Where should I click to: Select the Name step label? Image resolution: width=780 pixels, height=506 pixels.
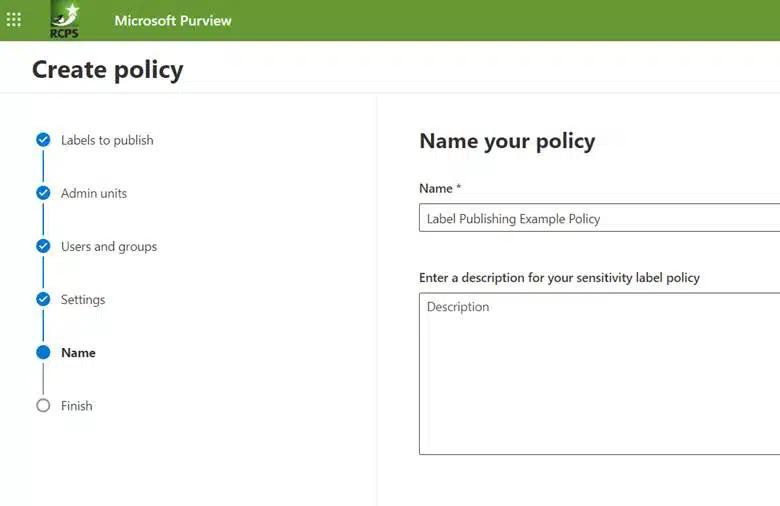(78, 353)
